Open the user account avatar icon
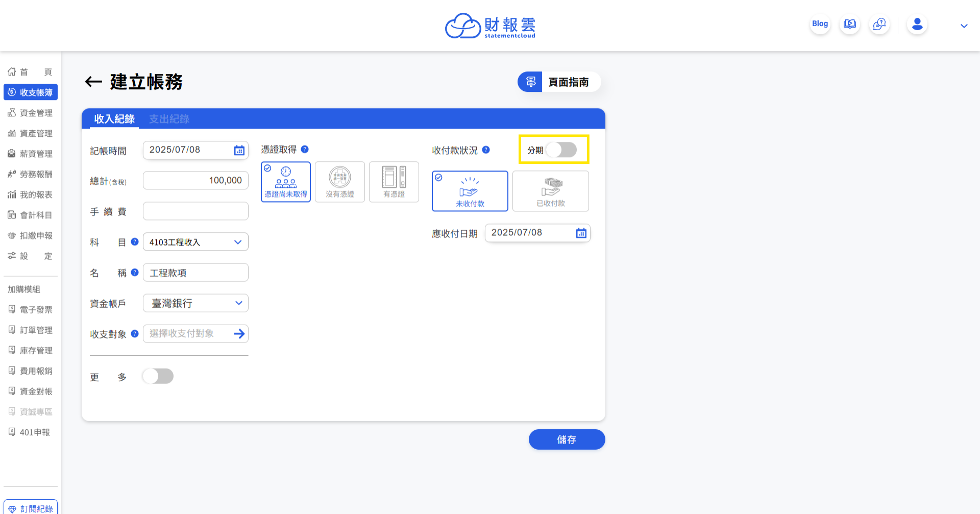Image resolution: width=980 pixels, height=514 pixels. pos(917,25)
